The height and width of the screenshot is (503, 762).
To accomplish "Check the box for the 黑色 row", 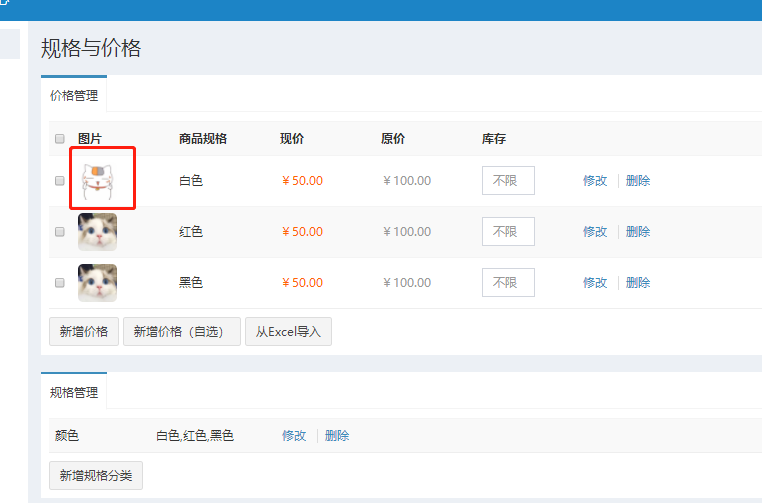I will point(60,283).
